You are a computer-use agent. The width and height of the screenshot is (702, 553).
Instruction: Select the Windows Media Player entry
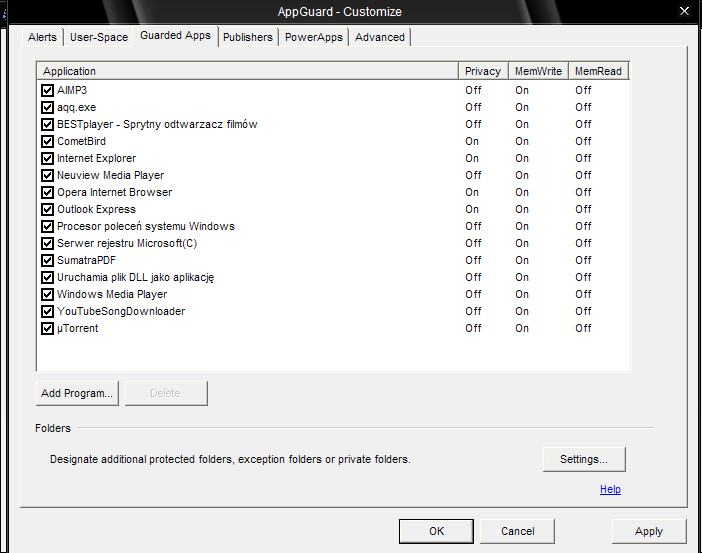click(112, 295)
